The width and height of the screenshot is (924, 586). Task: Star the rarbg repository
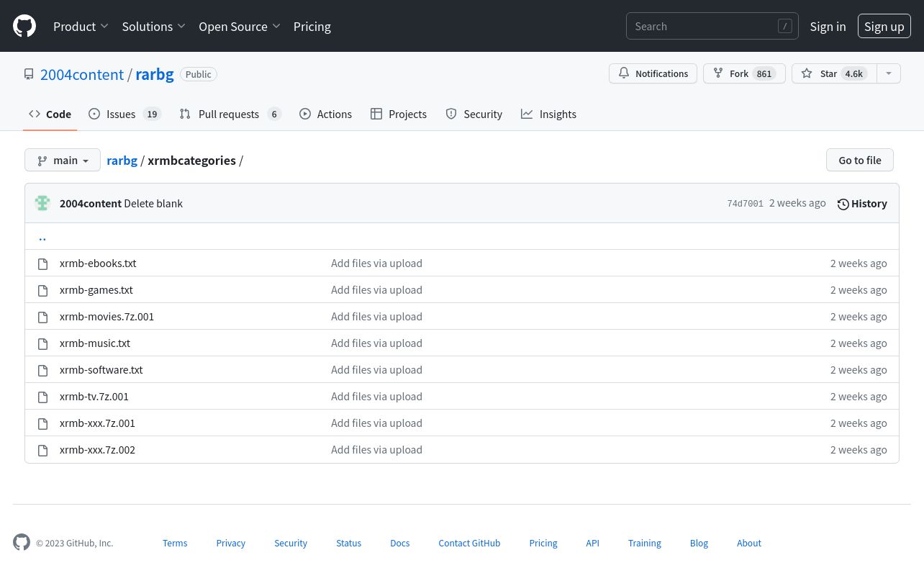[834, 73]
